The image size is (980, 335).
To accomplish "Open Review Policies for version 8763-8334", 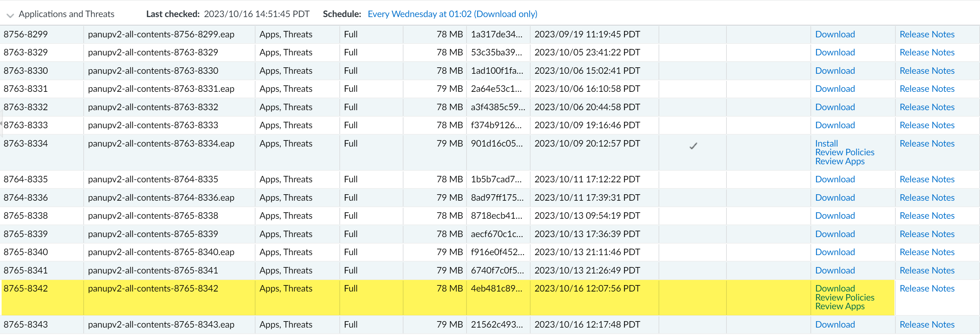I will (844, 152).
